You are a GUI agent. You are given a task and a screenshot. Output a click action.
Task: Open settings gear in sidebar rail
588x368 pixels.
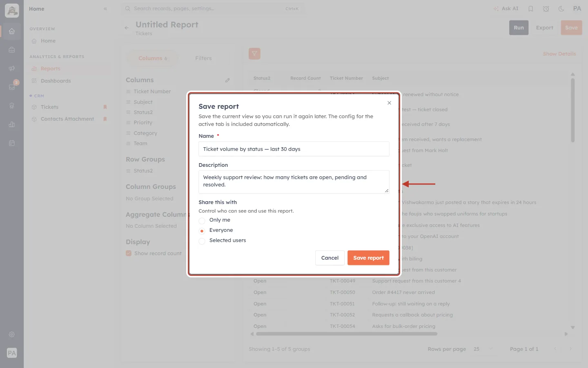point(12,334)
